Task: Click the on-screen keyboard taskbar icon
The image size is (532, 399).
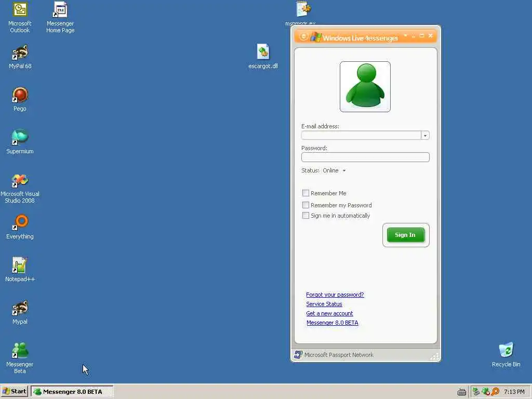Action: (x=462, y=392)
